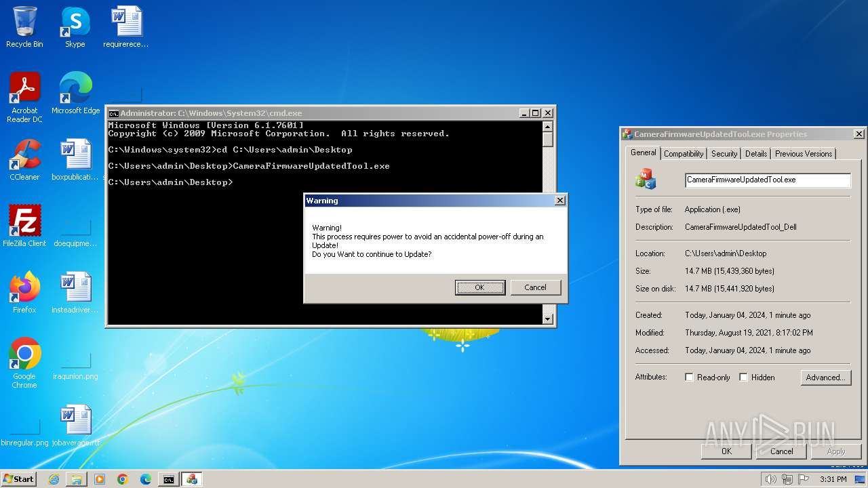Screen dimensions: 868x488
Task: Enable the Read-only attribute checkbox
Action: (689, 378)
